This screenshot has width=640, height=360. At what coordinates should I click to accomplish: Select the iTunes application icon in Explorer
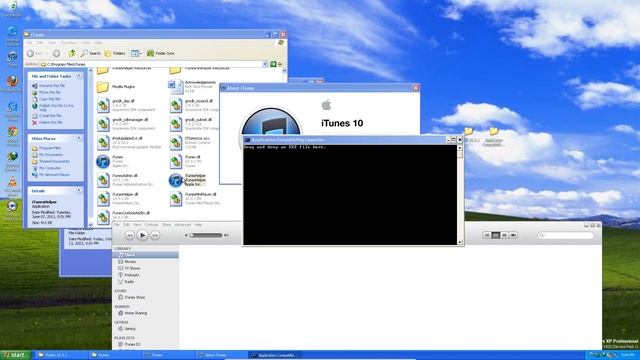pyautogui.click(x=103, y=161)
